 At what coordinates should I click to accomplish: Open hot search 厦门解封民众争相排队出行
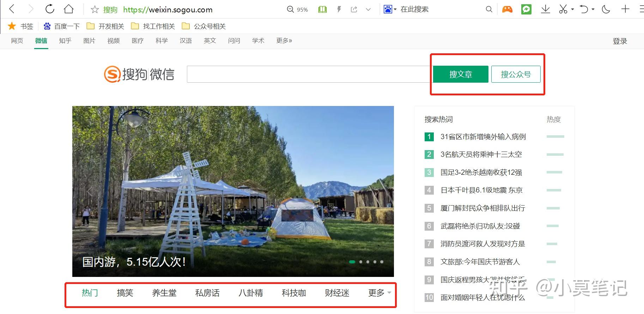[x=483, y=208]
